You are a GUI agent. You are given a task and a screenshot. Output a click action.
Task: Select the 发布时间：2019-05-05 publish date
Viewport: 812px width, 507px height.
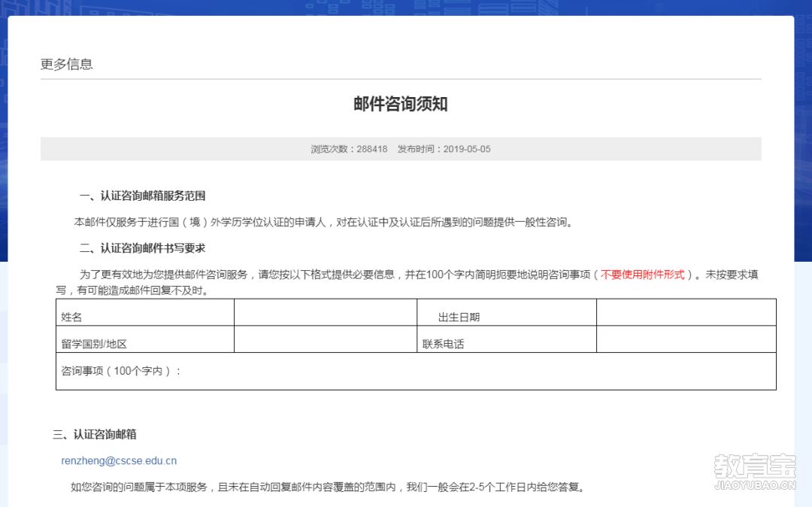[444, 149]
